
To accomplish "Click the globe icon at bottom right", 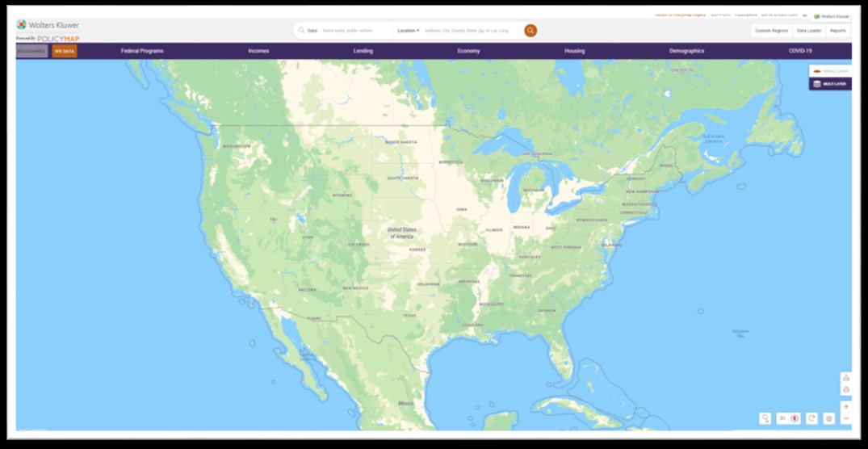I will (x=828, y=418).
